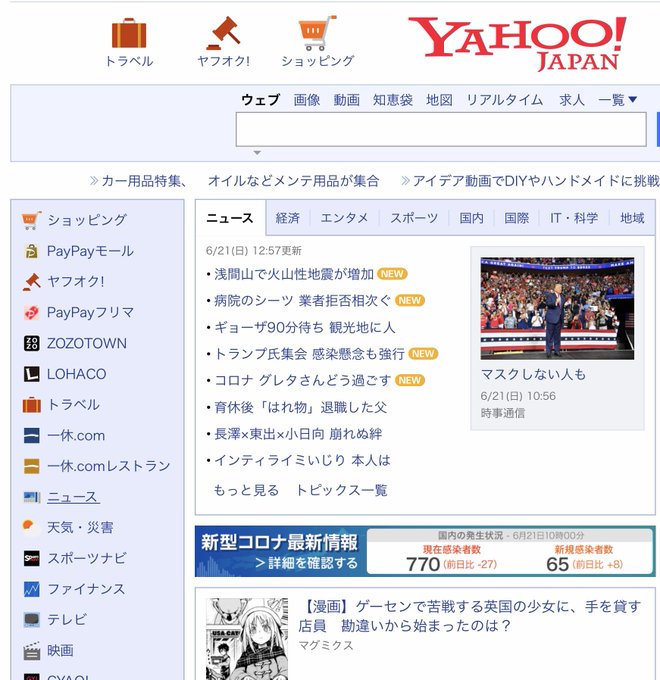Open headline ギョーザ90分待ち 観光地に人
Screen dimensions: 660x680
tap(305, 327)
